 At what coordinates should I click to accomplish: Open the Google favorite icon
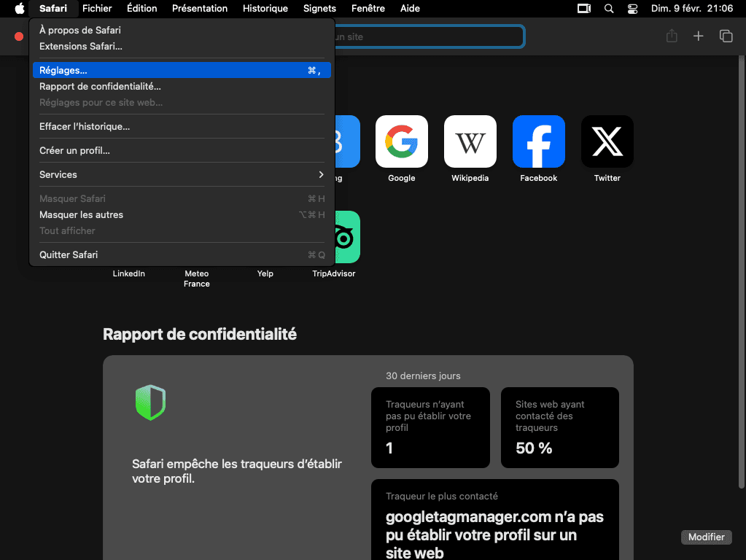tap(402, 141)
